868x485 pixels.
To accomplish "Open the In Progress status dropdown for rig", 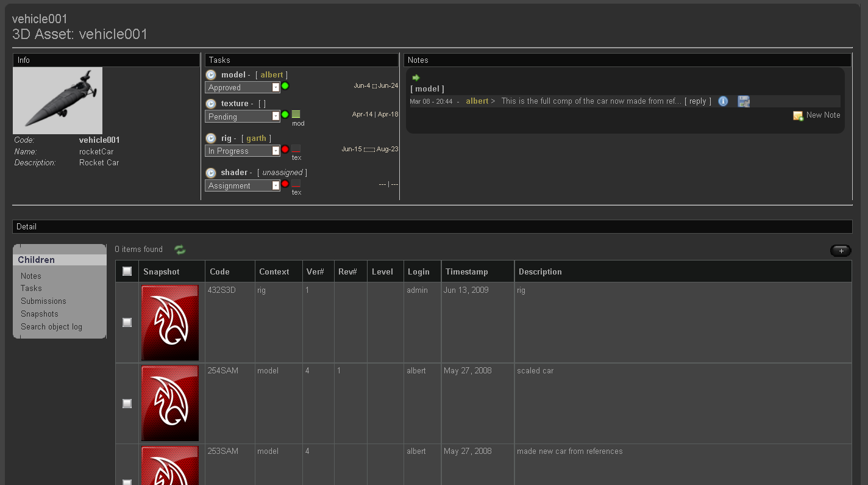I will [276, 151].
